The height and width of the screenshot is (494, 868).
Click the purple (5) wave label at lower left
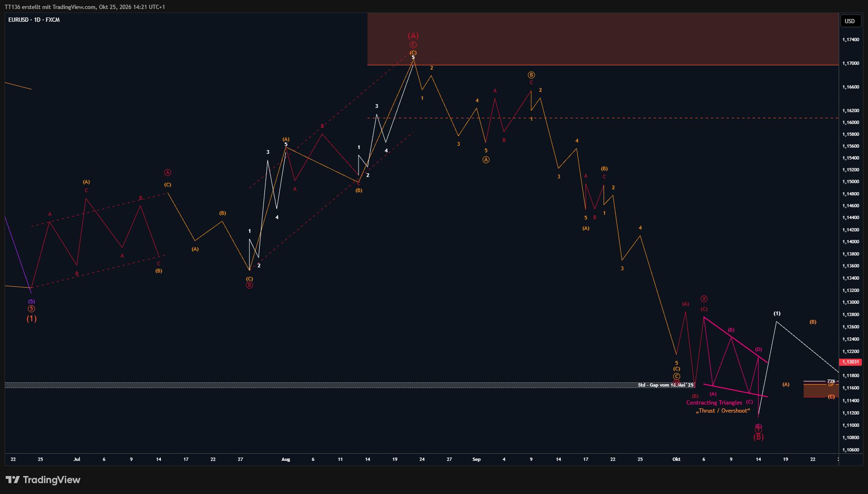coord(31,301)
